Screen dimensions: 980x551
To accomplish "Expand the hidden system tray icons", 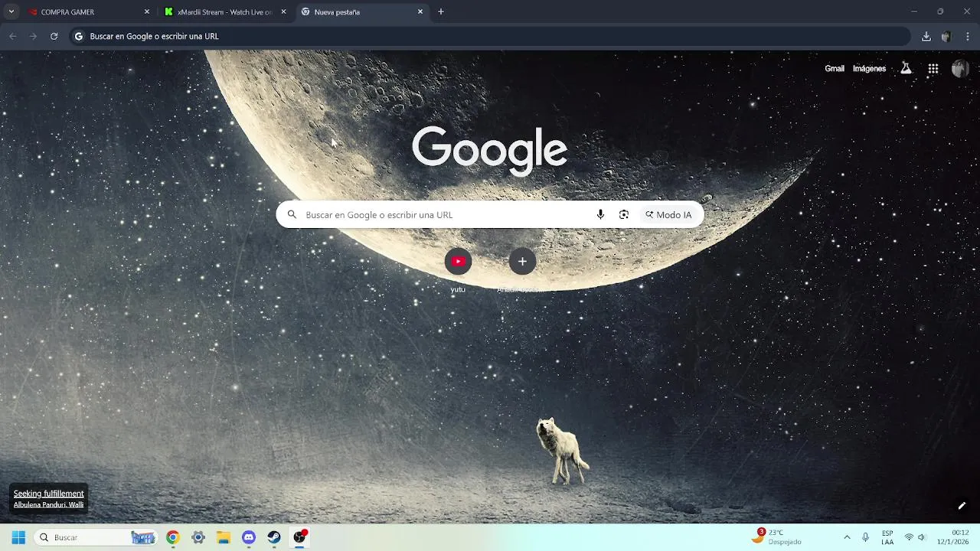I will pyautogui.click(x=847, y=537).
